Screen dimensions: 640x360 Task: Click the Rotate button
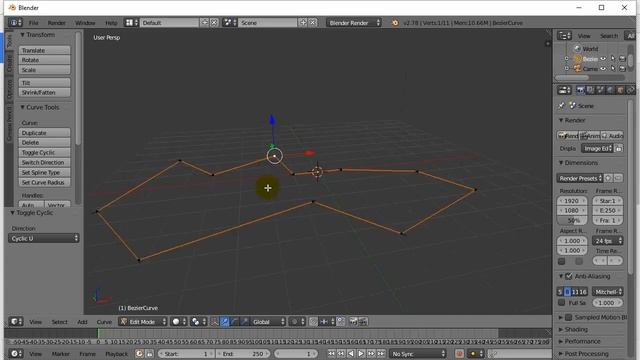pyautogui.click(x=44, y=60)
